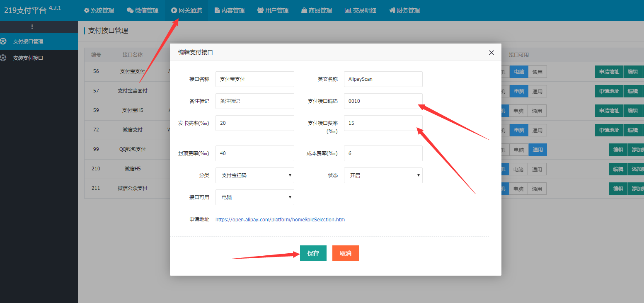Image resolution: width=644 pixels, height=303 pixels.
Task: Toggle 电脑 for row 210 微信H5
Action: [x=519, y=169]
